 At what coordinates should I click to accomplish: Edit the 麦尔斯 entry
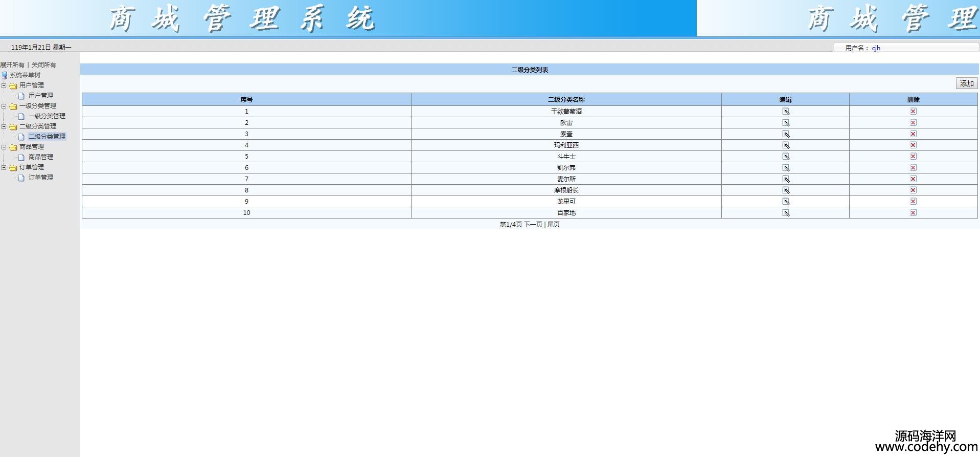pyautogui.click(x=786, y=179)
